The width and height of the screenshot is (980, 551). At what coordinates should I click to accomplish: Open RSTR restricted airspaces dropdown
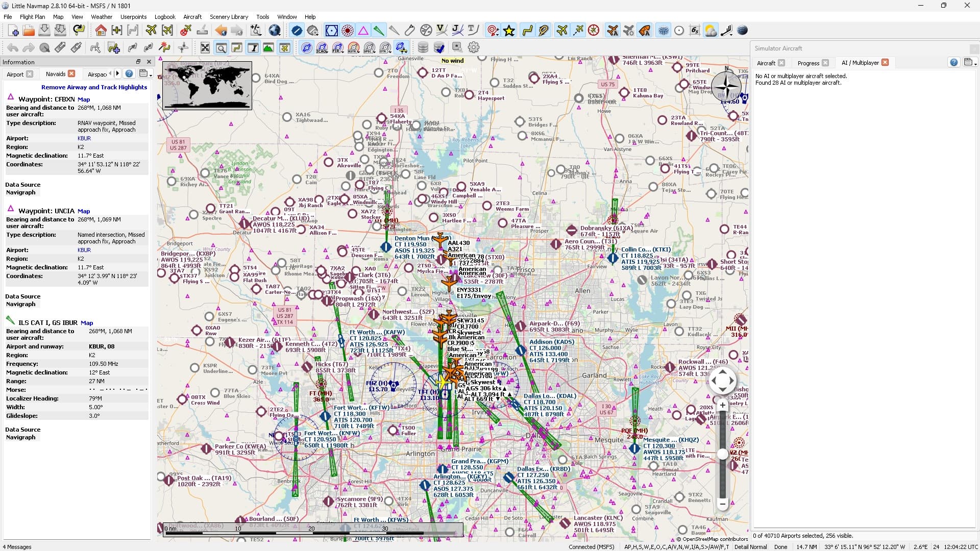tap(354, 47)
